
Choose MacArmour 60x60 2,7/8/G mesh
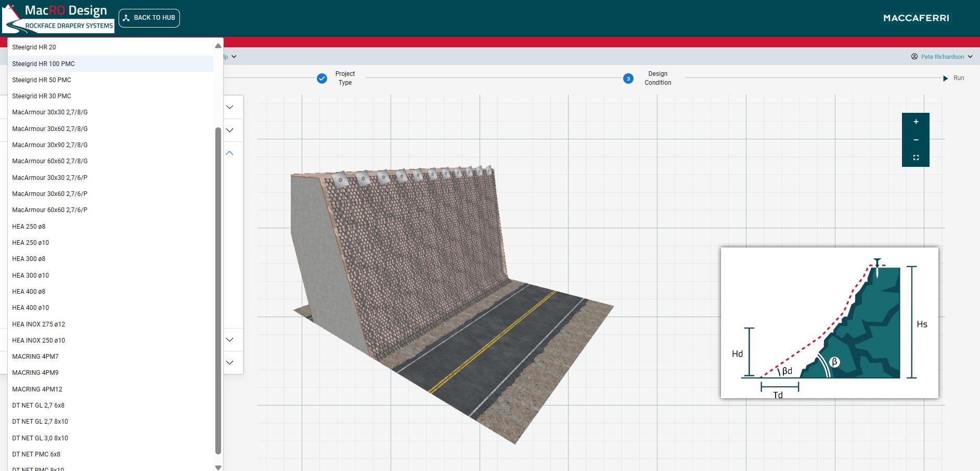pyautogui.click(x=110, y=161)
